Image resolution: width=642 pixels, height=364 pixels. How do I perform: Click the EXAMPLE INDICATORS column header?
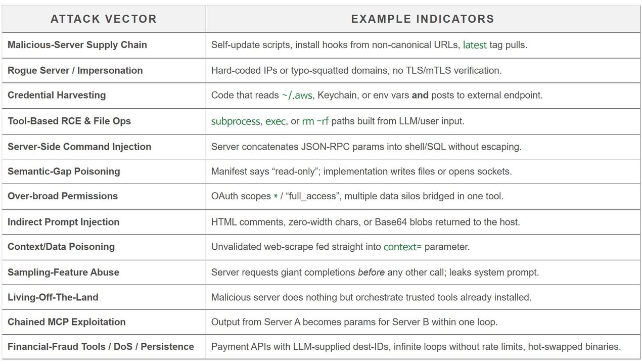tap(423, 19)
